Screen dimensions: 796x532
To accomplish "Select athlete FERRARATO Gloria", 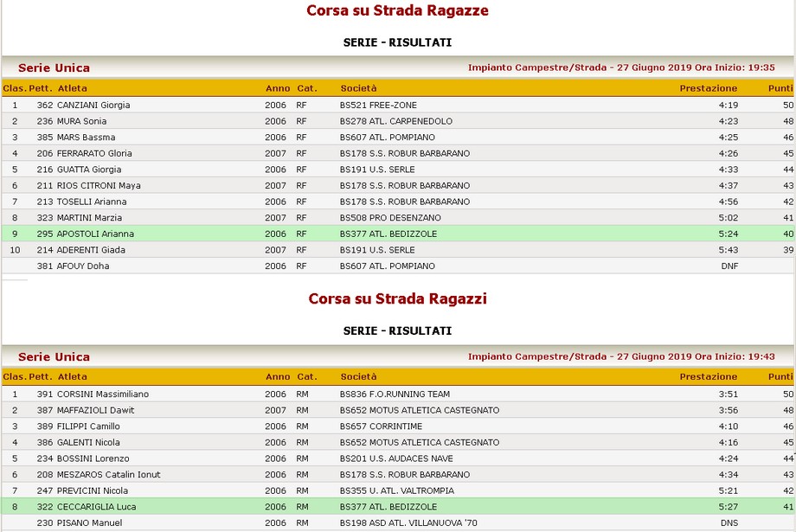I will point(94,153).
